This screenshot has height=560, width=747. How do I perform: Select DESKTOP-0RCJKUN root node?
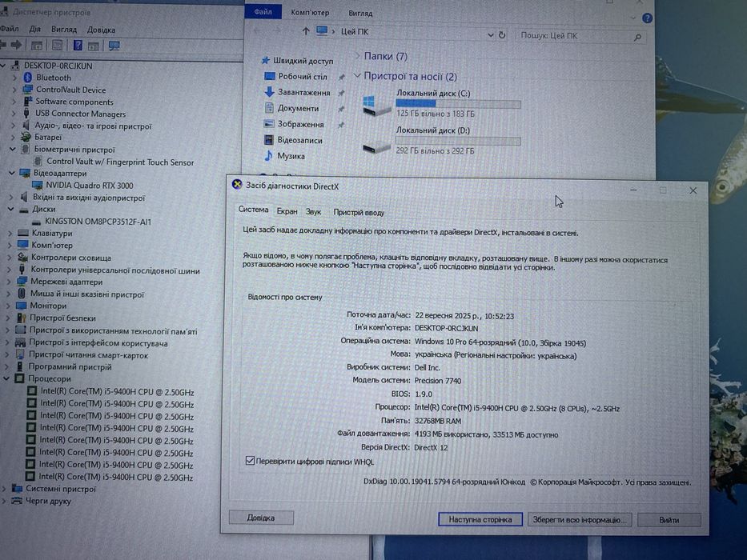pos(58,66)
